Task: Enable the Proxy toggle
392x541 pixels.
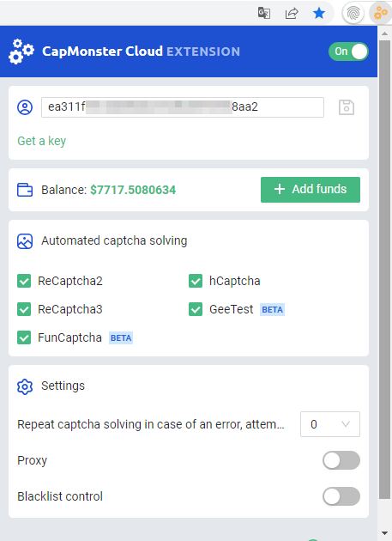Action: pyautogui.click(x=341, y=460)
